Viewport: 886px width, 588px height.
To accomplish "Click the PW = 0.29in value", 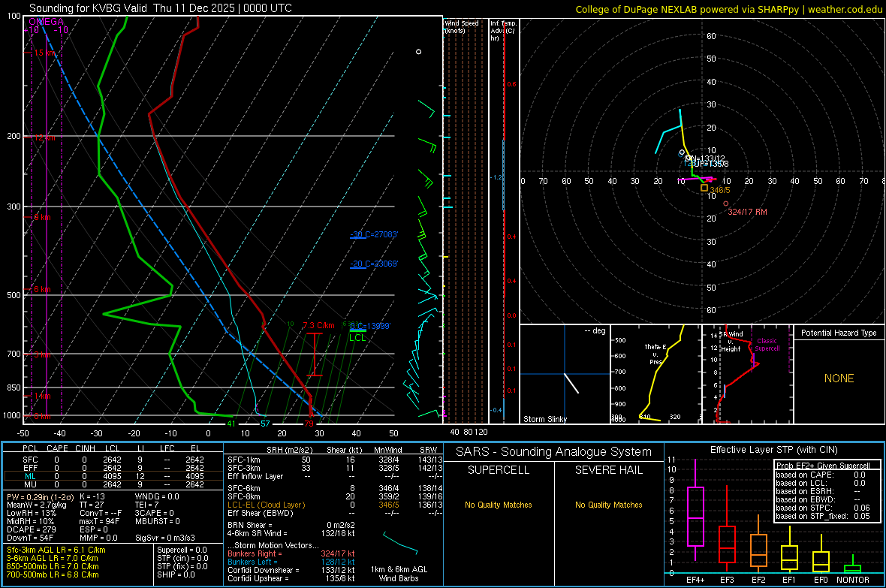I will point(39,496).
